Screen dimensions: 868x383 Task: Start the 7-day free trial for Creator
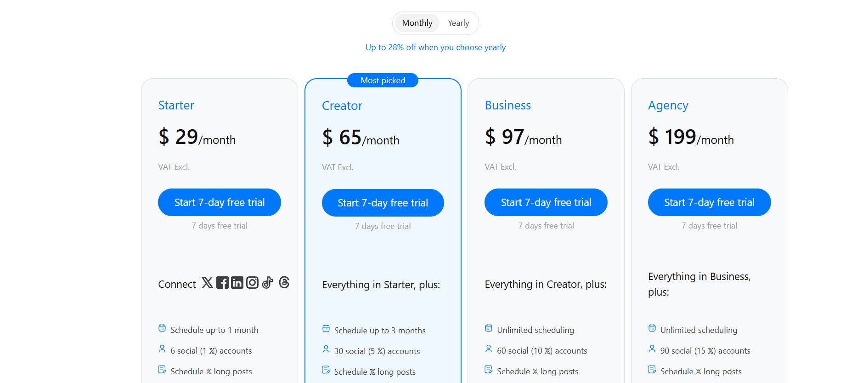pos(383,202)
